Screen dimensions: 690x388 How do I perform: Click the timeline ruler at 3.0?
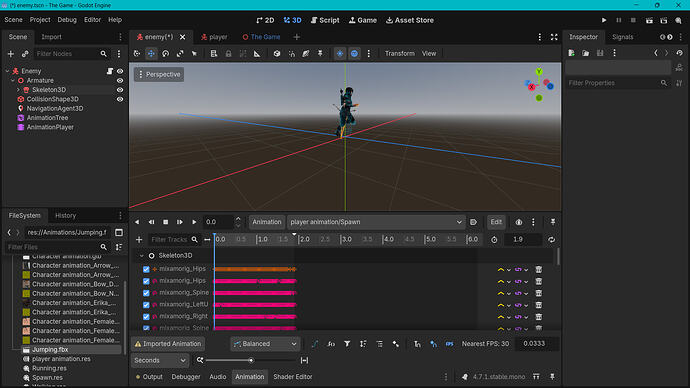(x=347, y=240)
